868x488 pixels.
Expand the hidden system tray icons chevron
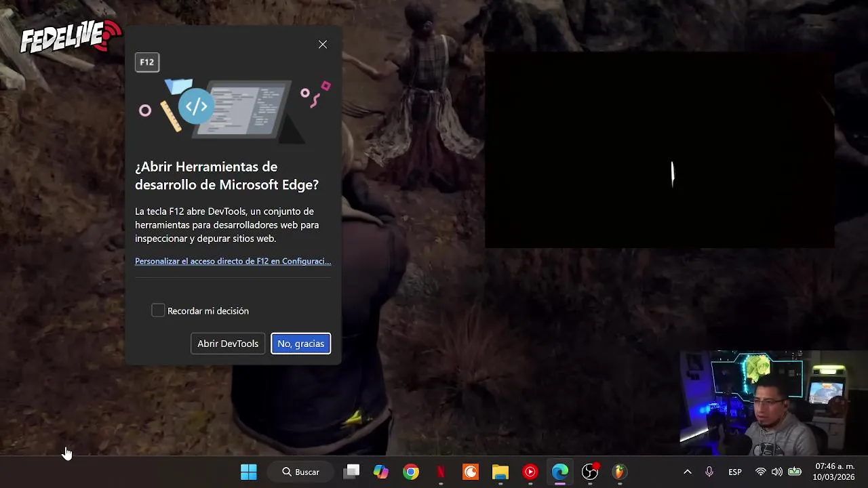pyautogui.click(x=687, y=472)
